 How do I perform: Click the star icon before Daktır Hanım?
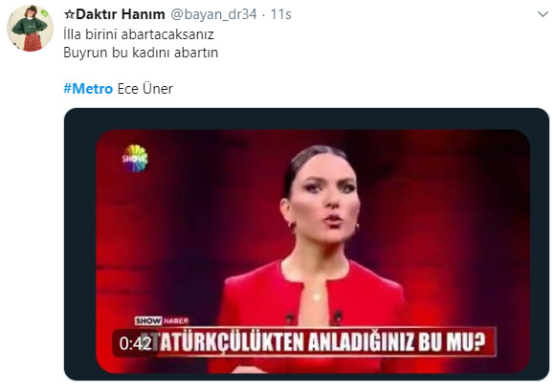tap(69, 14)
